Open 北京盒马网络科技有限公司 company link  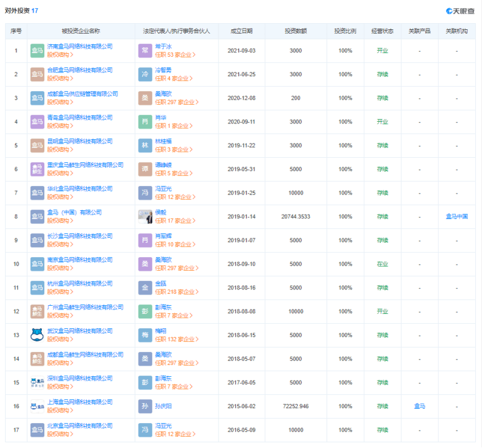(x=80, y=426)
